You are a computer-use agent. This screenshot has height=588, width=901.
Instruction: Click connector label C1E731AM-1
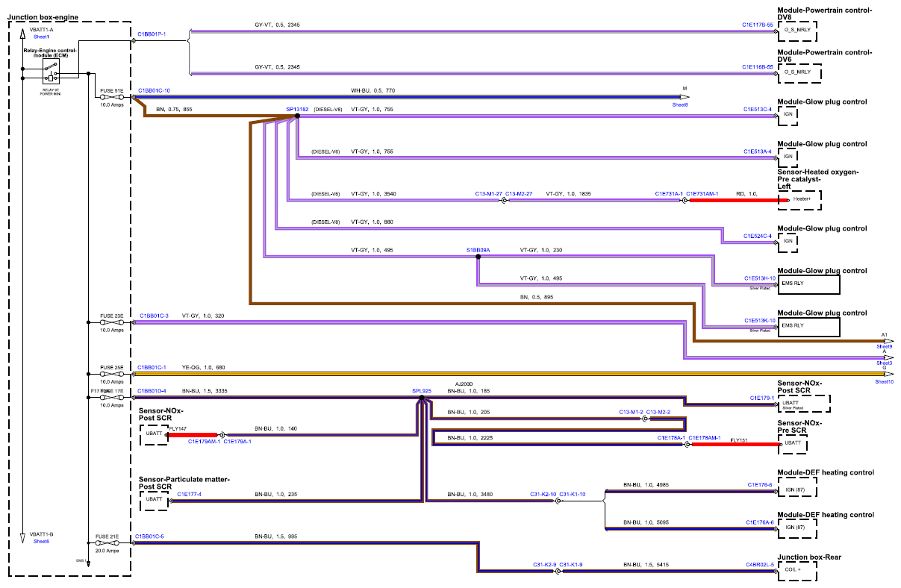pyautogui.click(x=702, y=194)
